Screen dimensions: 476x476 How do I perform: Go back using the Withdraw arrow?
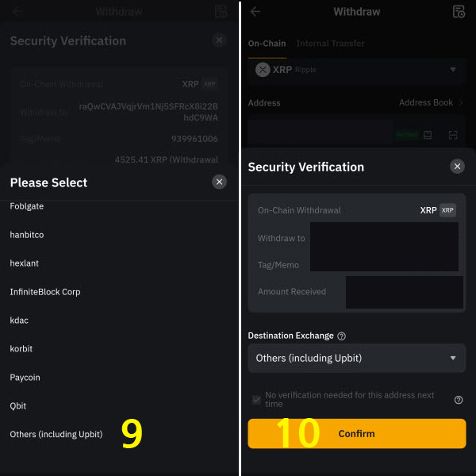[255, 12]
